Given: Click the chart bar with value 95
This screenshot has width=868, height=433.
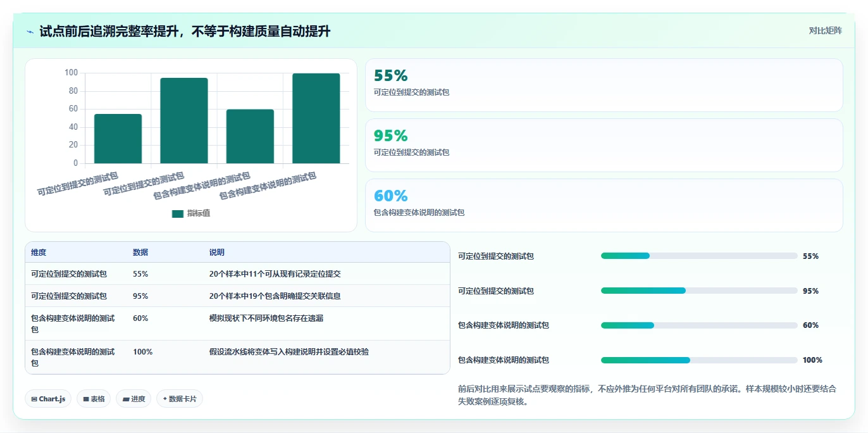Looking at the screenshot, I should (184, 121).
